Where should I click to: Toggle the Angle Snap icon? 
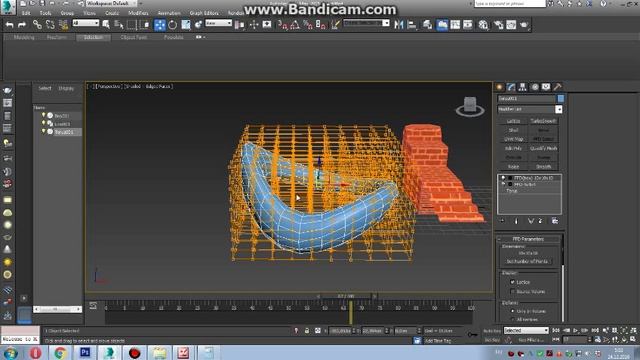tap(295, 25)
